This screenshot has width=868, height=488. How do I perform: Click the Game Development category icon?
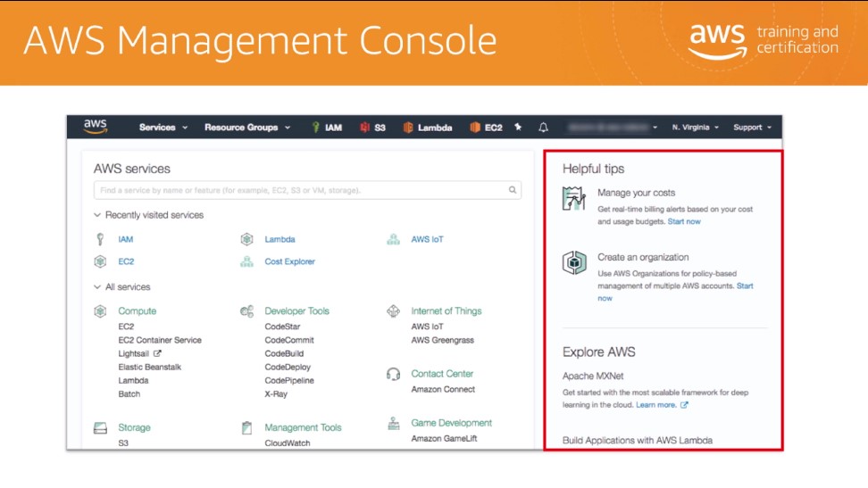pos(393,424)
